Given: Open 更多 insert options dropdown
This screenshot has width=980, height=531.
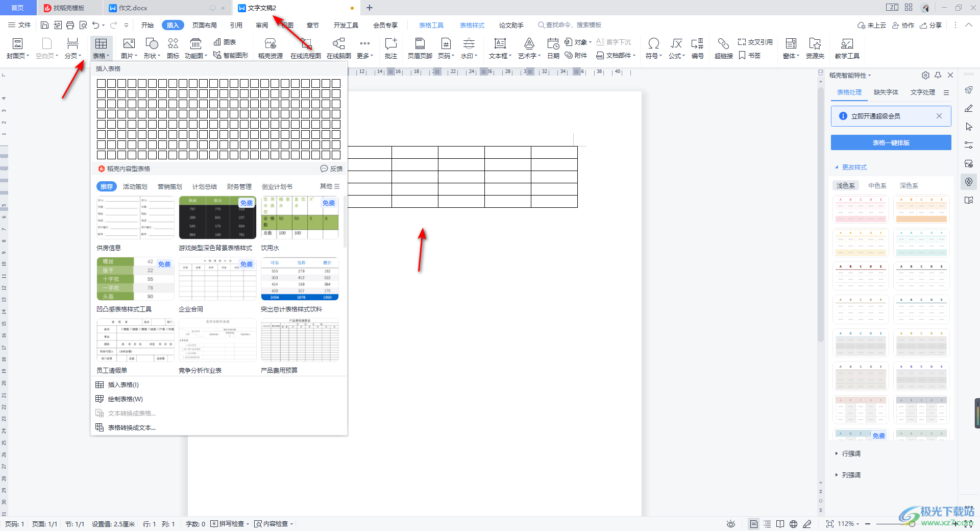Looking at the screenshot, I should 365,49.
